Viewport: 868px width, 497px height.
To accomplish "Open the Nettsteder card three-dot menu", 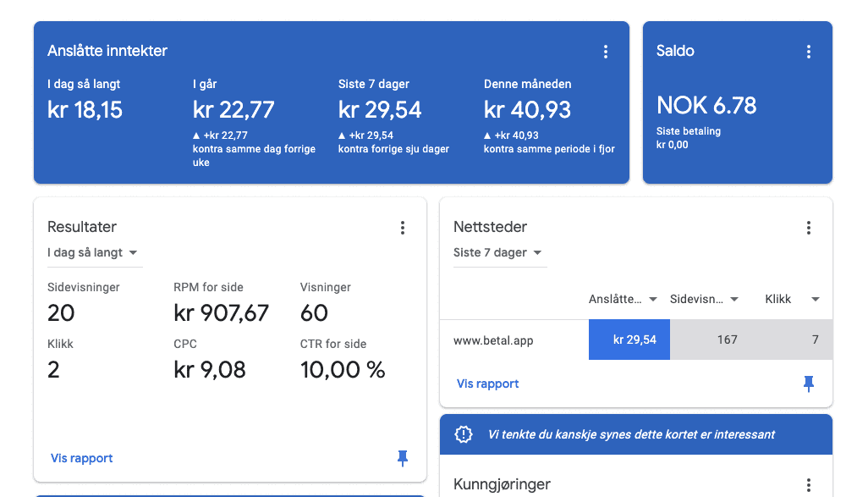I will (x=809, y=228).
